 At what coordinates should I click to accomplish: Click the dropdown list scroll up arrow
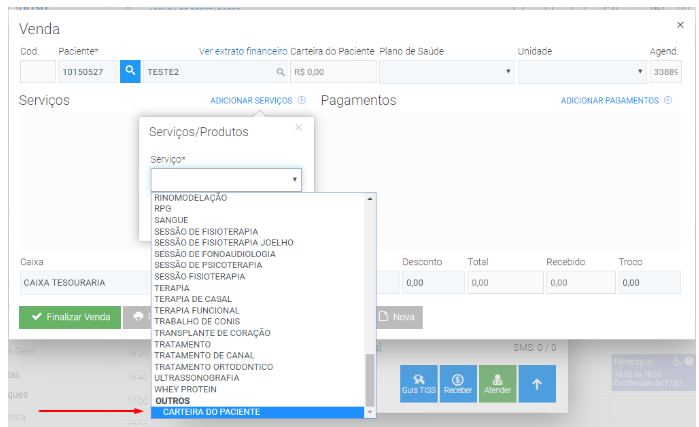tap(370, 198)
